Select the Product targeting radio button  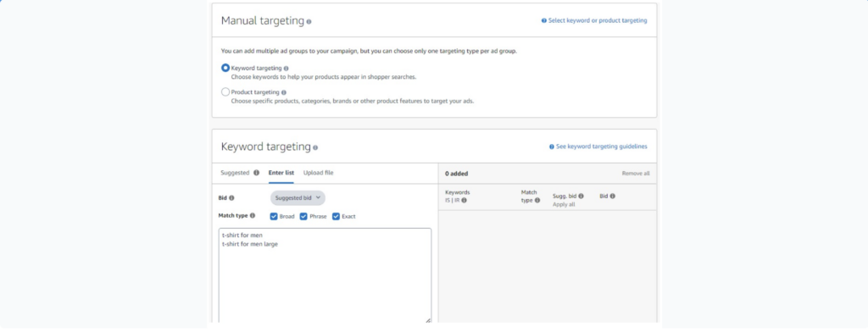[225, 92]
